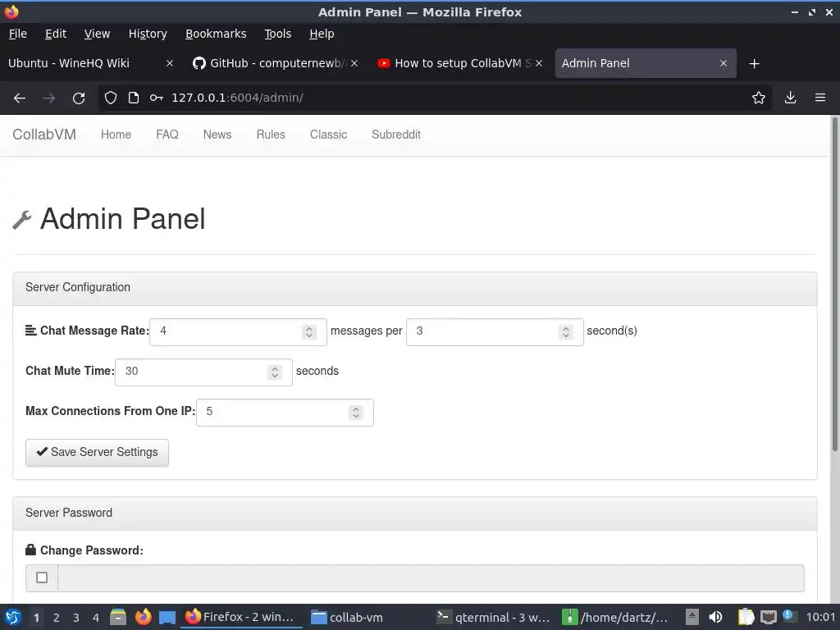Close the Ubuntu - WineHQ Wiki tab
This screenshot has height=630, width=840.
point(169,63)
